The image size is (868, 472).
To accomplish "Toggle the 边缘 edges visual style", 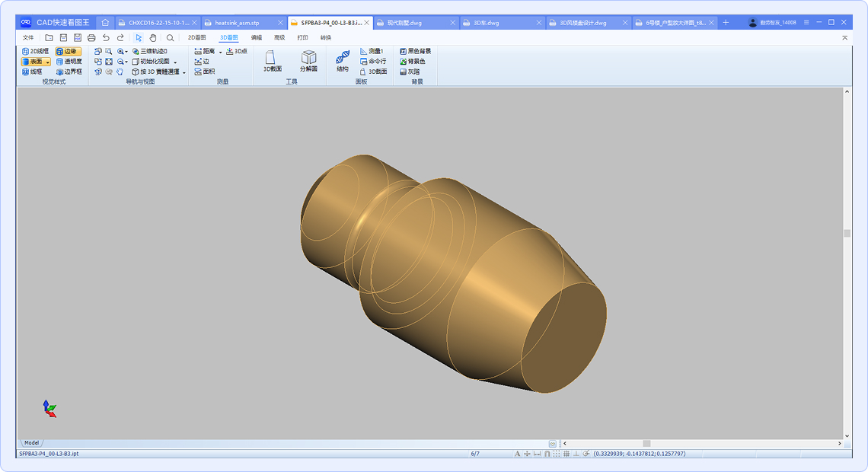I will pyautogui.click(x=68, y=51).
